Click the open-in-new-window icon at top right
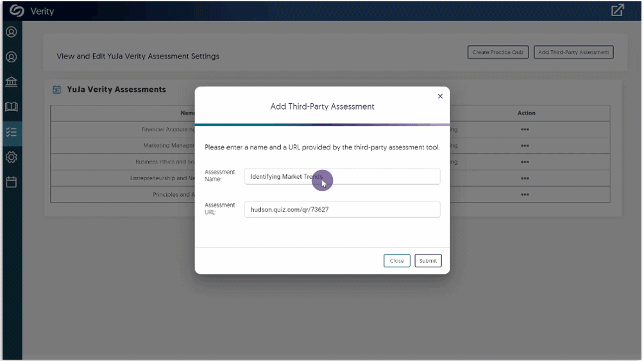The height and width of the screenshot is (361, 644). point(617,10)
